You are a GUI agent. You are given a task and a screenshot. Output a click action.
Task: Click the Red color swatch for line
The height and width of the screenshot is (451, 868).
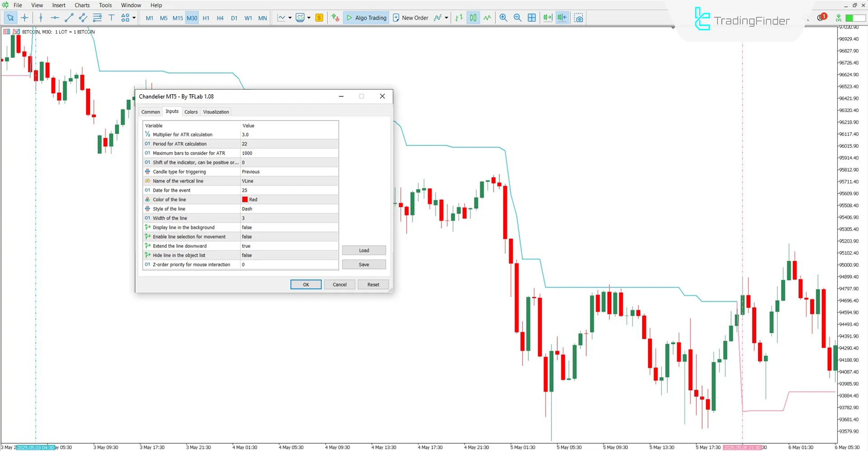coord(245,199)
